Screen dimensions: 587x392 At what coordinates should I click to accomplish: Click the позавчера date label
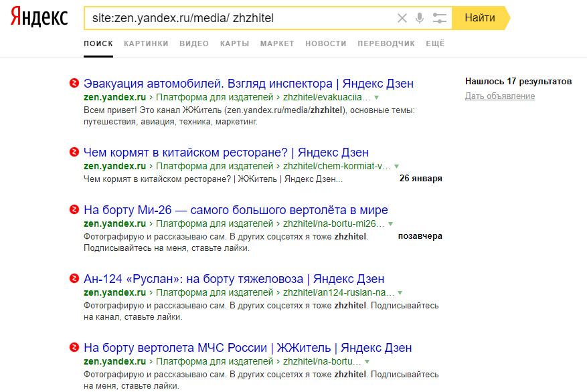click(420, 236)
